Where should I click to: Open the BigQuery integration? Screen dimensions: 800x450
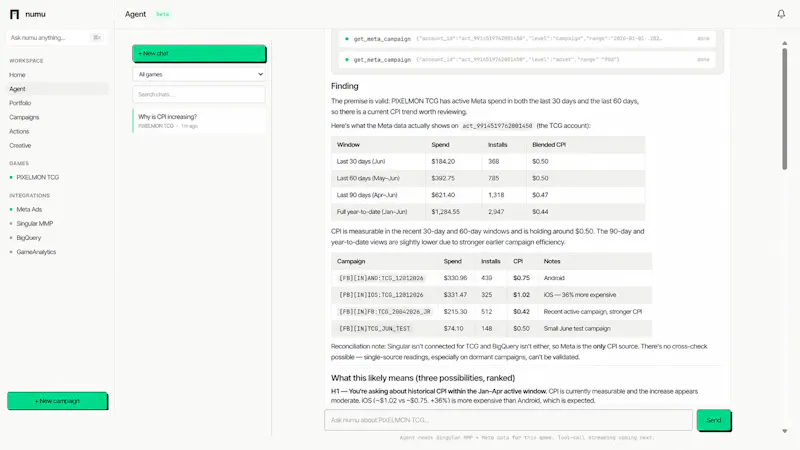pos(29,238)
